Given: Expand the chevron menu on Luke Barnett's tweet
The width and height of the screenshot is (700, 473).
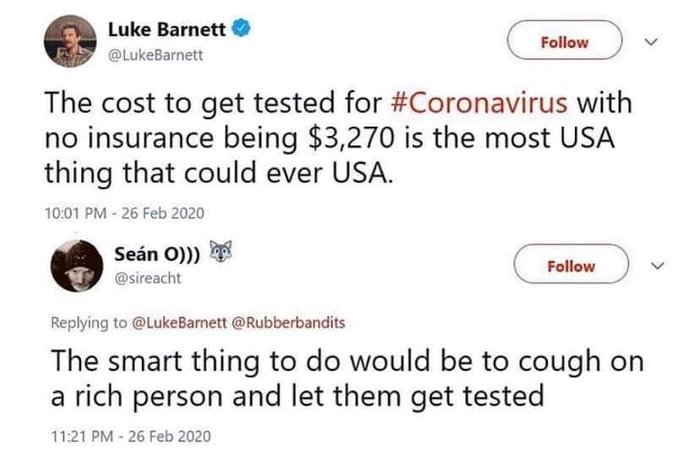Looking at the screenshot, I should tap(655, 42).
